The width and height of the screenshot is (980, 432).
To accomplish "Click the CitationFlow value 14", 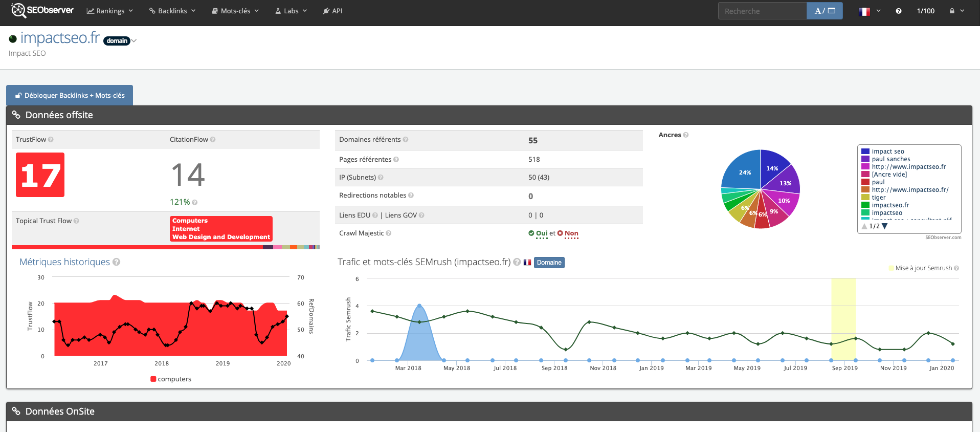I will coord(188,175).
